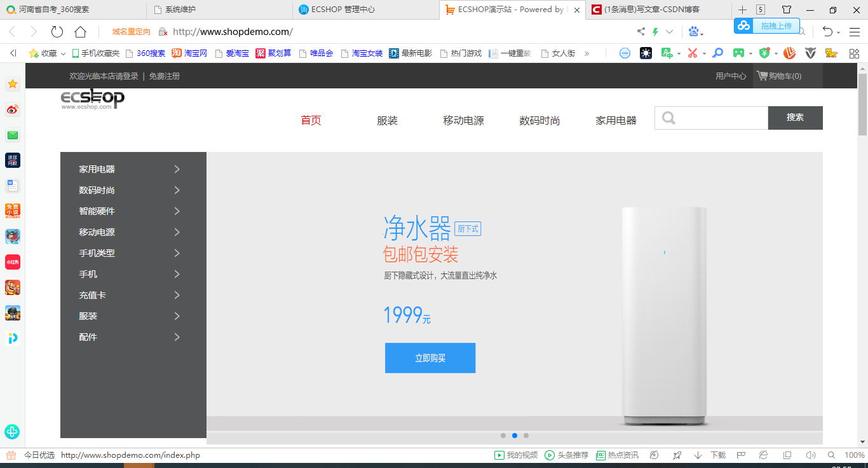Image resolution: width=868 pixels, height=468 pixels.
Task: Select the scissors screenshot extension icon
Action: (x=693, y=53)
